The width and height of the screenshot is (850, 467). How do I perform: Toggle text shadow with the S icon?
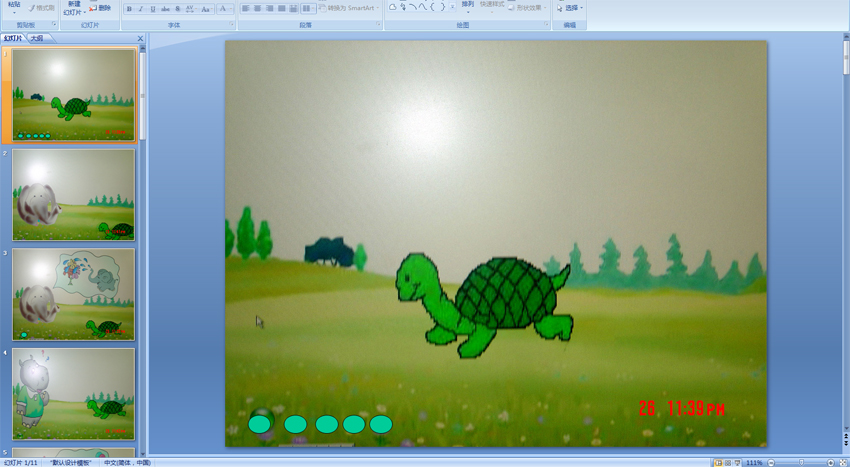click(177, 9)
